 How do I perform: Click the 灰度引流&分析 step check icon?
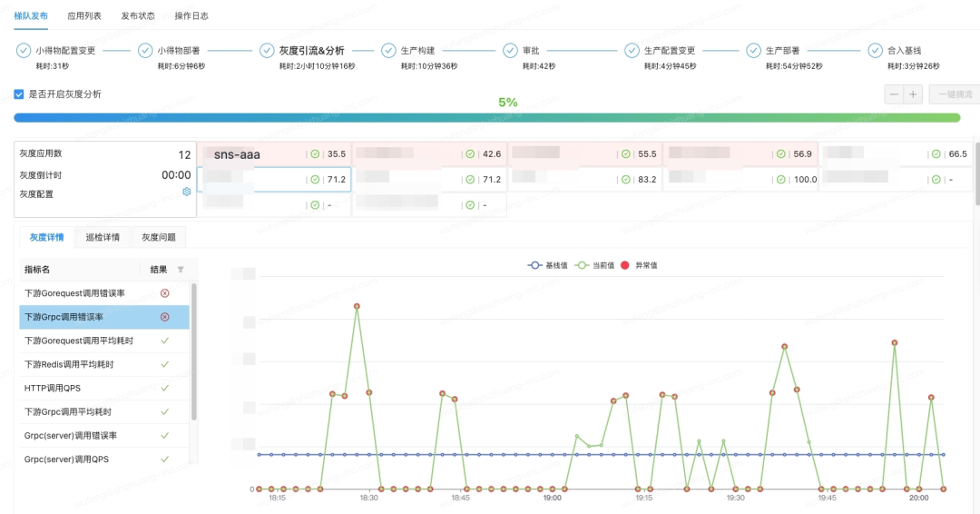[267, 51]
